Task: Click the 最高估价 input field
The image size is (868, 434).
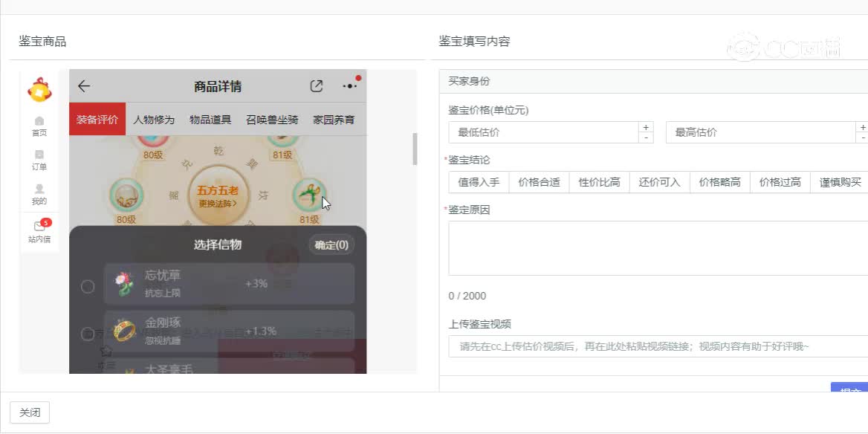Action: click(x=760, y=132)
